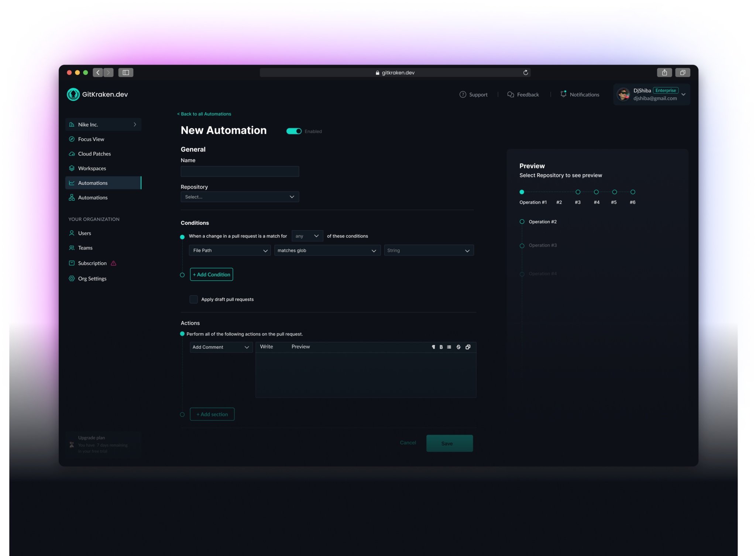Insert a list in the comment editor
Image resolution: width=756 pixels, height=556 pixels.
point(449,347)
